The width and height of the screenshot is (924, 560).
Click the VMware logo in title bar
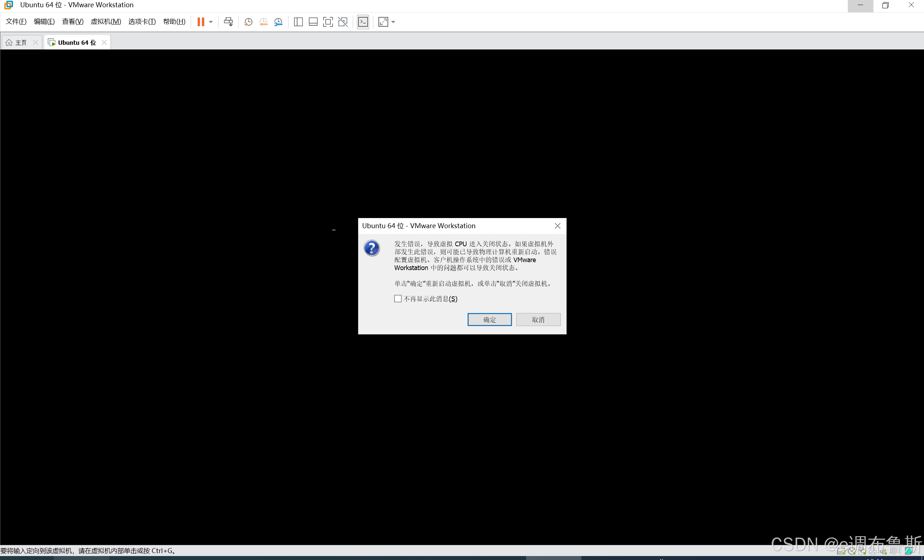pyautogui.click(x=8, y=5)
